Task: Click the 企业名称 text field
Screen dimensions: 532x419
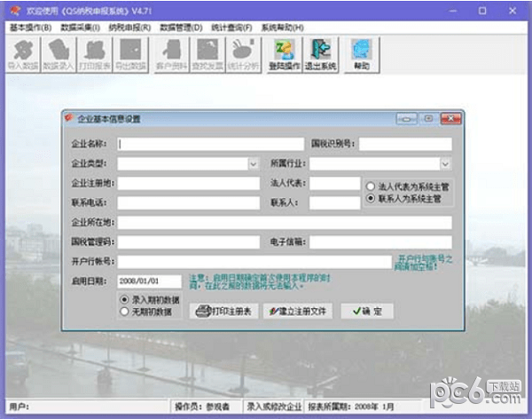Action: coord(210,144)
